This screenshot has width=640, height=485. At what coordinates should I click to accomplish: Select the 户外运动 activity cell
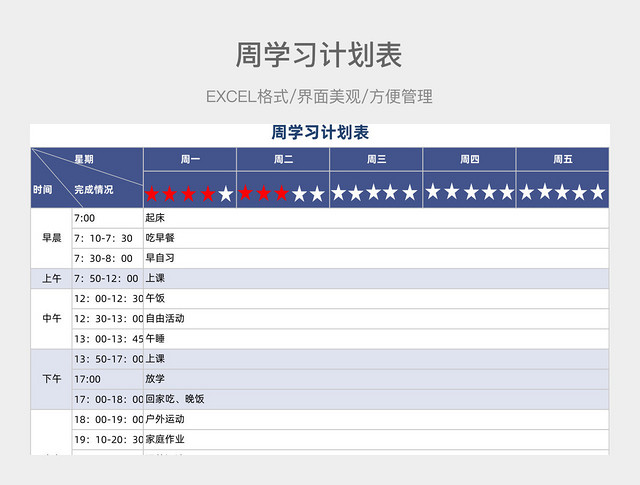(x=376, y=419)
